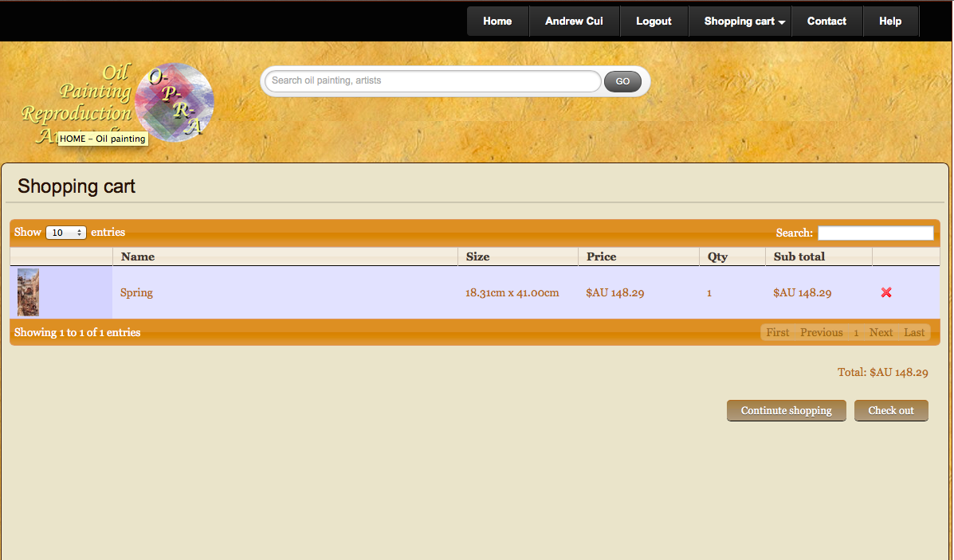Click the OPRA site logo
This screenshot has width=954, height=560.
pyautogui.click(x=118, y=104)
